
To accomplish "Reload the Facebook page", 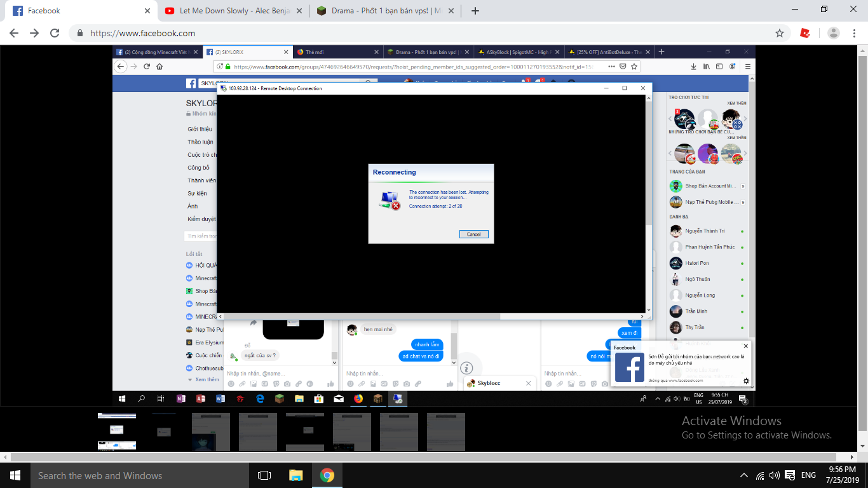I will (55, 33).
